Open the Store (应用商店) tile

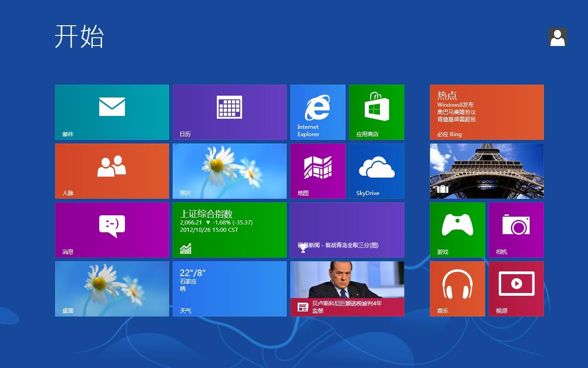(377, 112)
